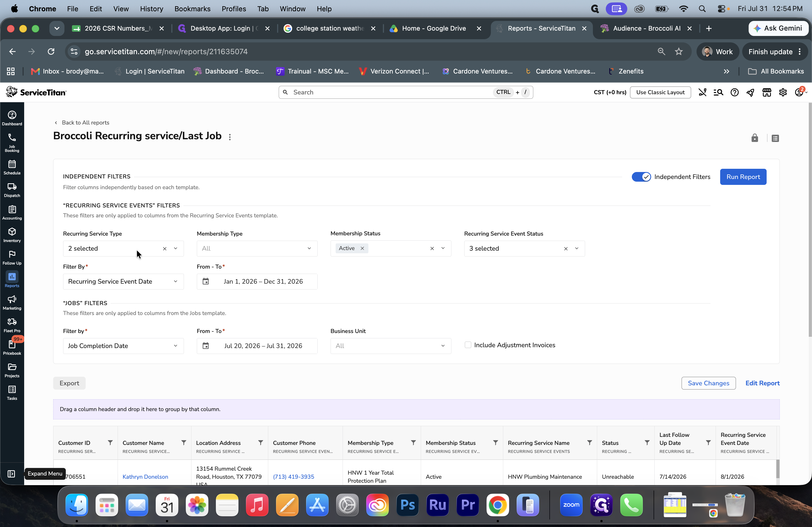Filter the Customer Name column

tap(184, 442)
